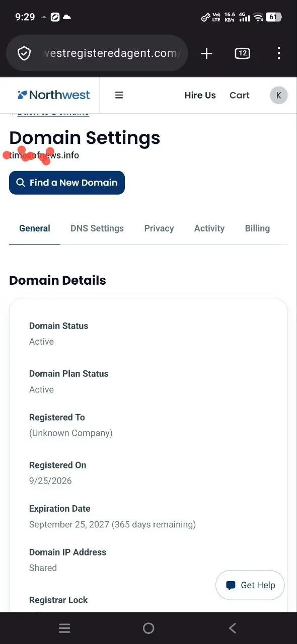Show the open tabs switcher
297x644 pixels.
click(242, 53)
